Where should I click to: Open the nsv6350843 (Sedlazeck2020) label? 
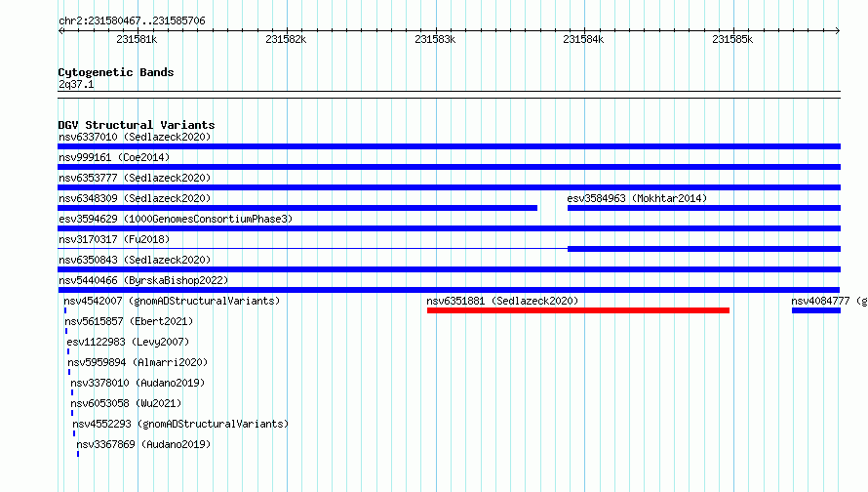coord(135,260)
